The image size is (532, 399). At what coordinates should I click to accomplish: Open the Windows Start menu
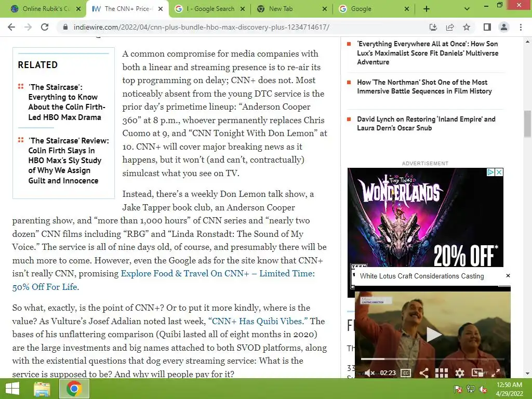tap(12, 389)
